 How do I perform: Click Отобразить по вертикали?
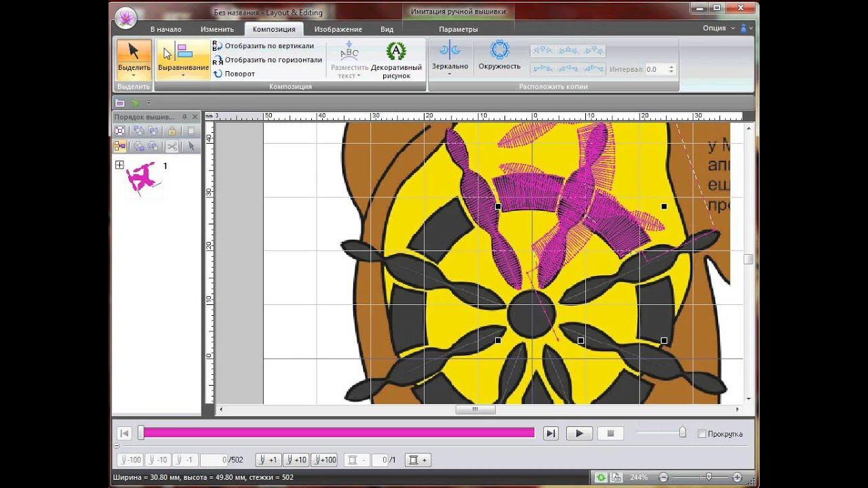pyautogui.click(x=269, y=46)
